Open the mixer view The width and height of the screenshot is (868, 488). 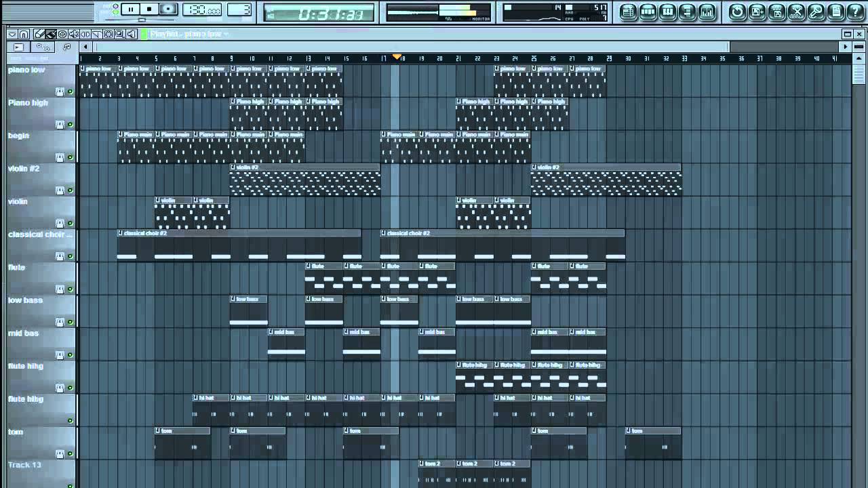click(707, 12)
